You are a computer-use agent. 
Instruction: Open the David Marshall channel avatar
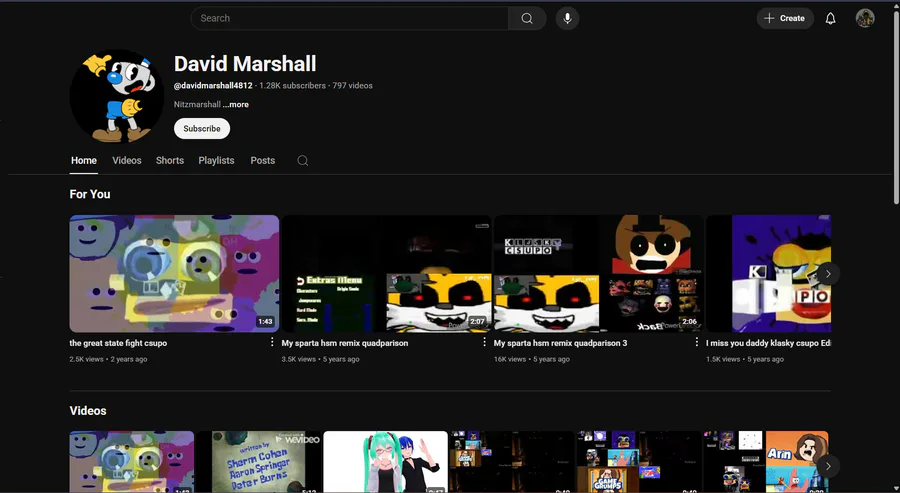(x=117, y=96)
